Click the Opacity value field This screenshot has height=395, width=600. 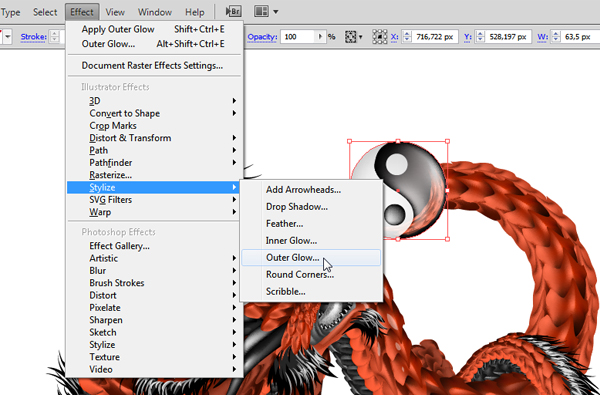click(x=298, y=37)
